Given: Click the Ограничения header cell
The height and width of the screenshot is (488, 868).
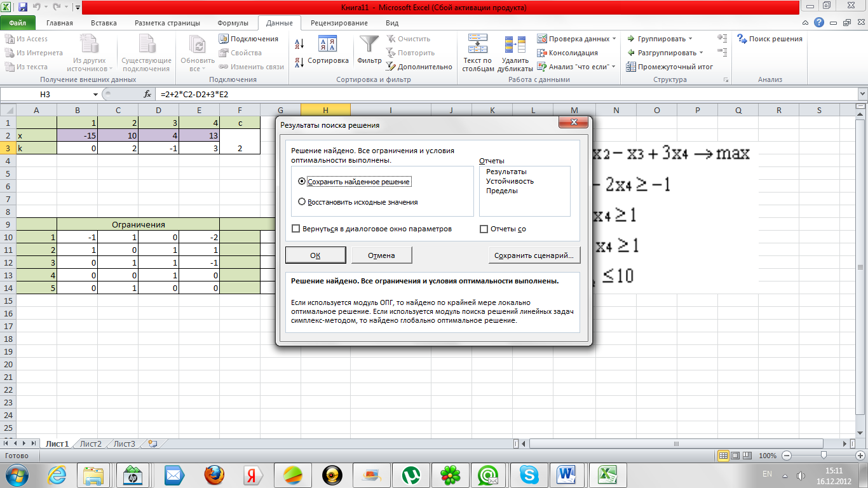Looking at the screenshot, I should click(x=138, y=224).
